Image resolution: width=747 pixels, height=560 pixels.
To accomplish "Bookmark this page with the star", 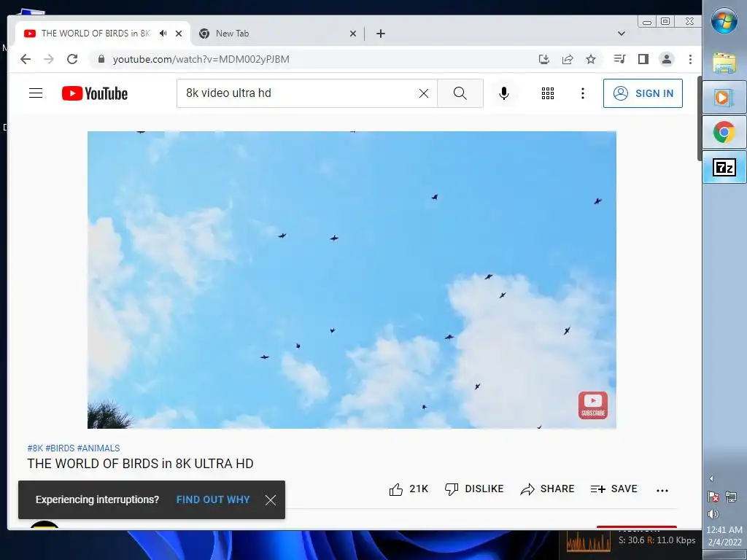I will [591, 59].
